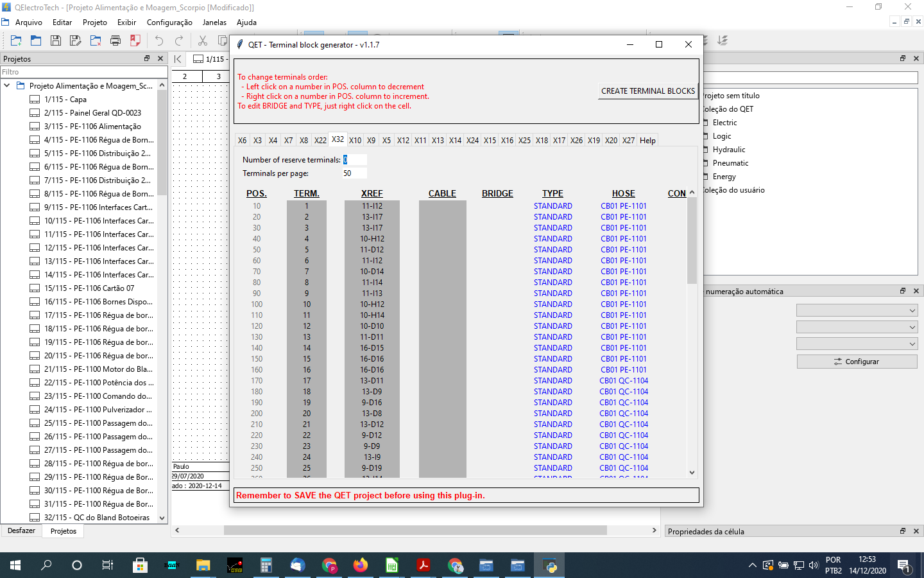Click the open project folder icon
Image resolution: width=924 pixels, height=578 pixels.
36,40
